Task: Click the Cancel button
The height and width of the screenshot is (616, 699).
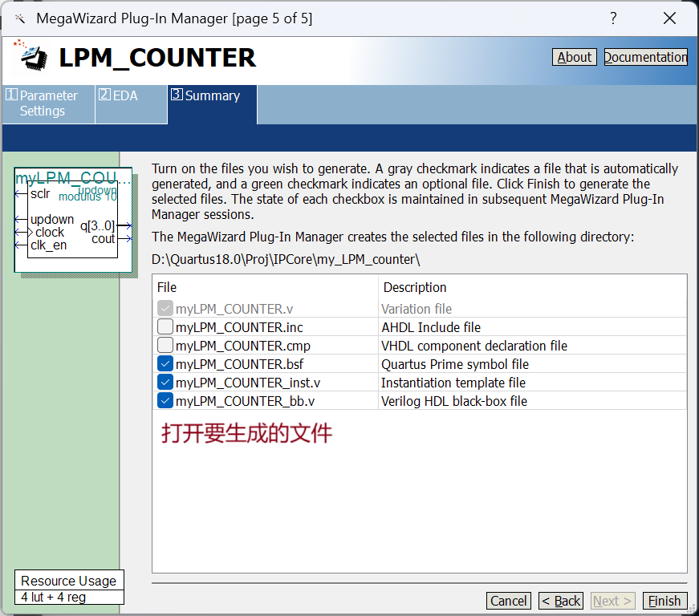Action: pyautogui.click(x=508, y=601)
